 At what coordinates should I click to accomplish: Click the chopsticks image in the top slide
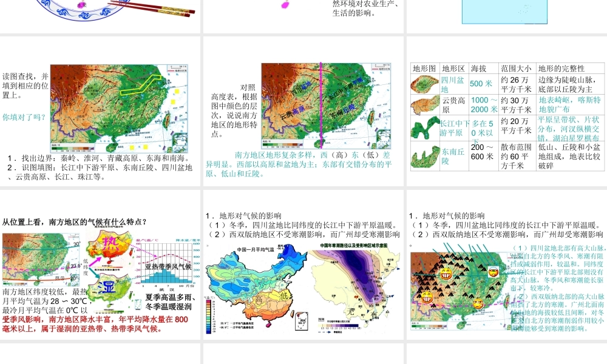(152, 8)
